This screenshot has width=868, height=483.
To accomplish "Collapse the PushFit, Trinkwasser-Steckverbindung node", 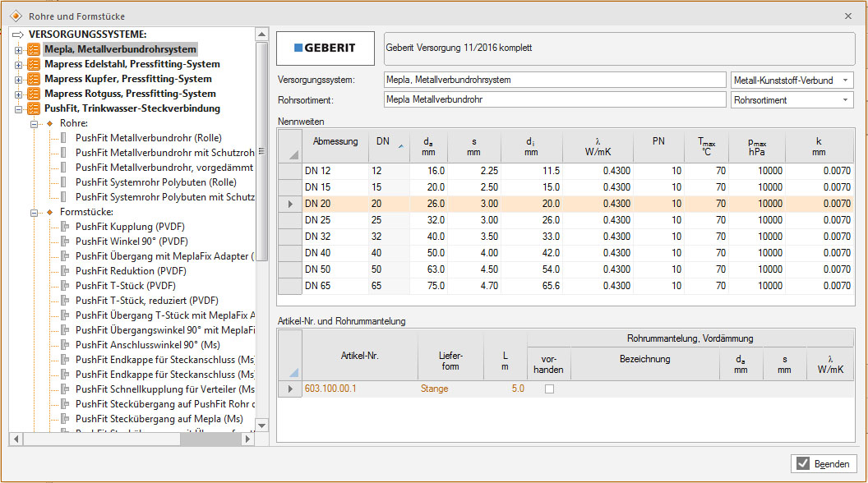I will click(18, 109).
